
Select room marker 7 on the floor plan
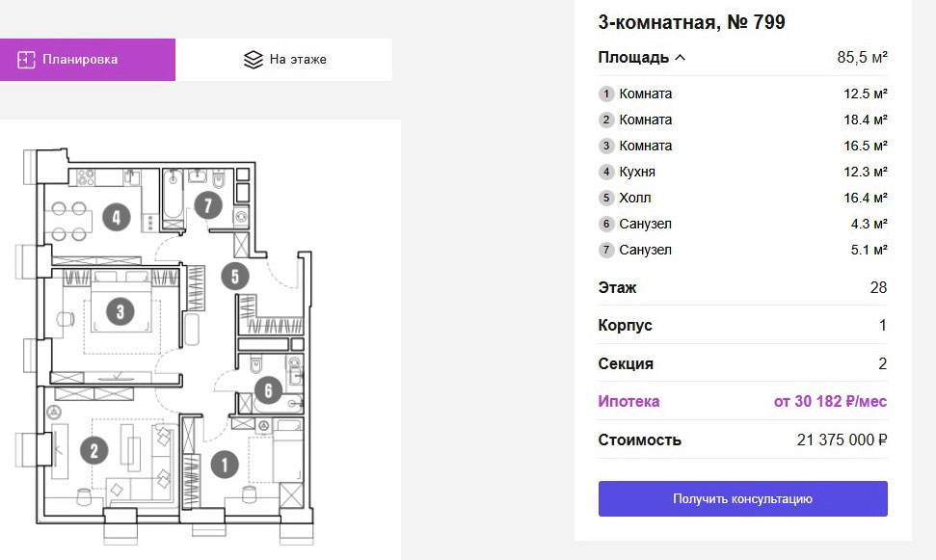tap(208, 206)
